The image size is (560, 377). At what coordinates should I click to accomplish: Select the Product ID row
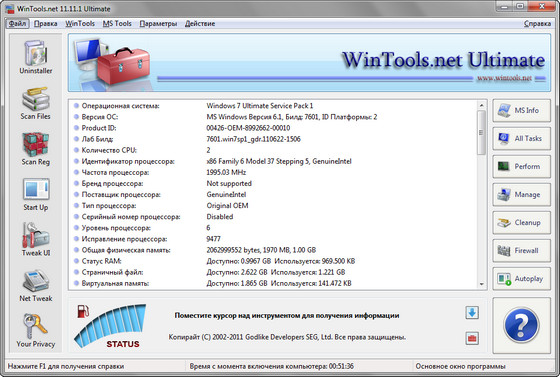(274, 128)
